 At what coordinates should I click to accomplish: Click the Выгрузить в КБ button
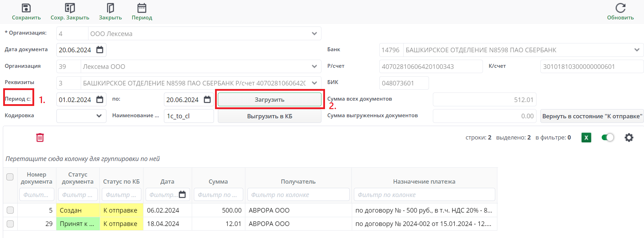tap(269, 116)
